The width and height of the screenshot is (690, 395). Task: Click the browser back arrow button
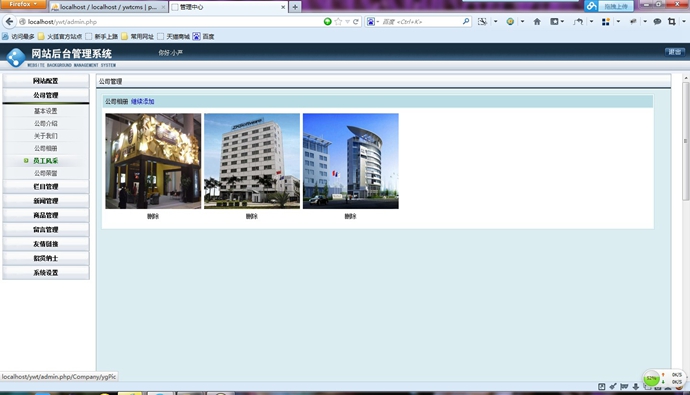[9, 21]
